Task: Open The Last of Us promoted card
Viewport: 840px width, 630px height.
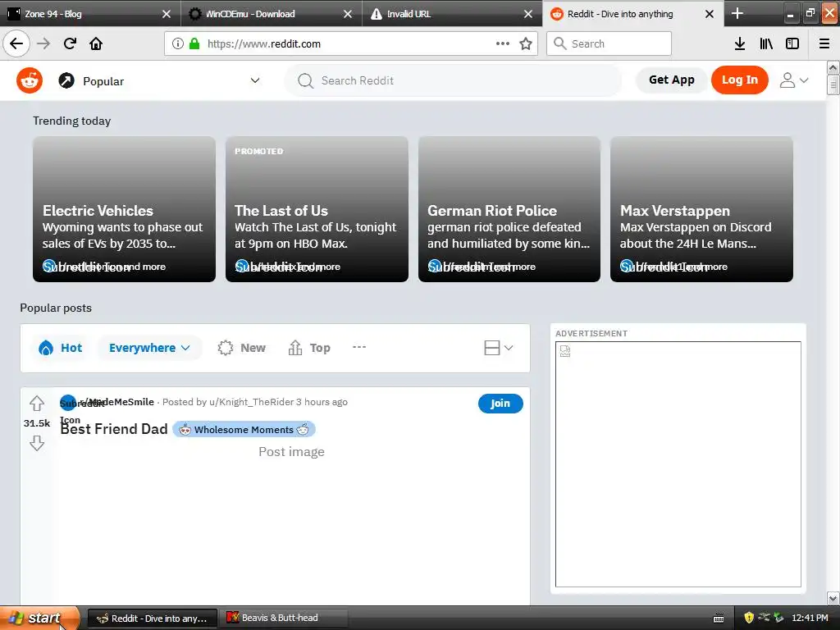Action: [x=317, y=209]
